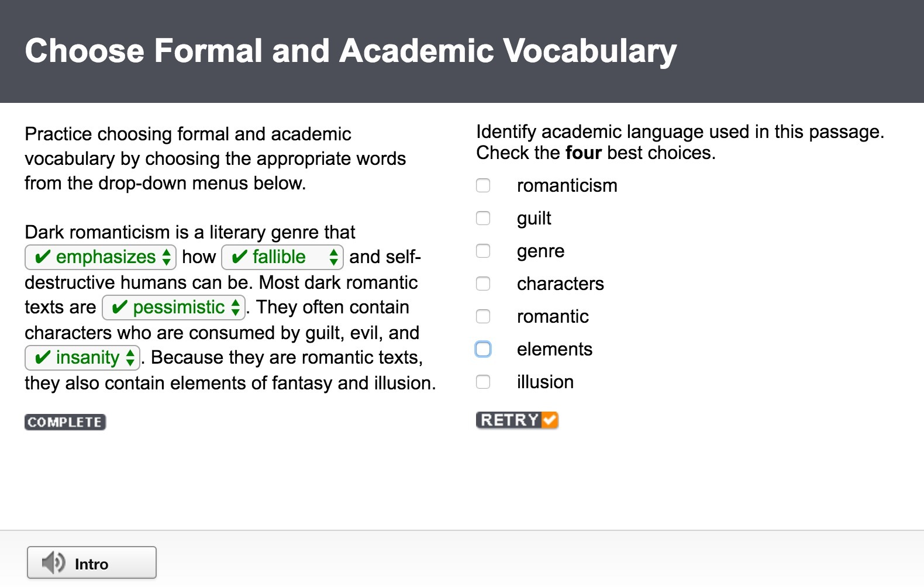
Task: Select the genre checkbox
Action: 483,251
